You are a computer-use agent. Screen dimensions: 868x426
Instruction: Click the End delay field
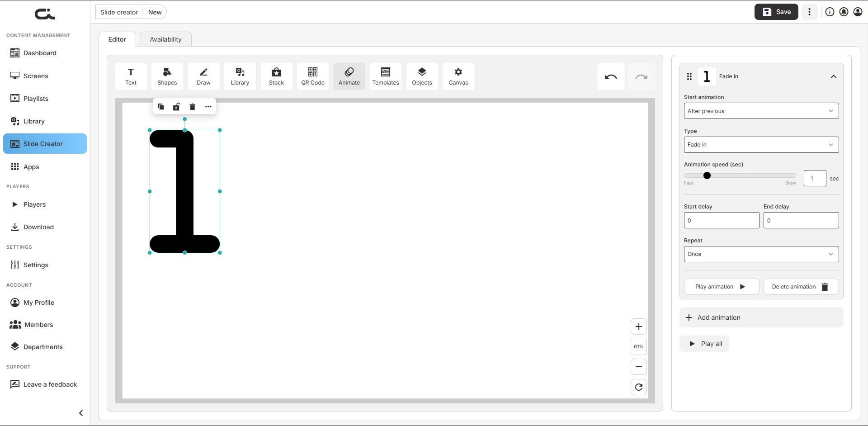(801, 220)
